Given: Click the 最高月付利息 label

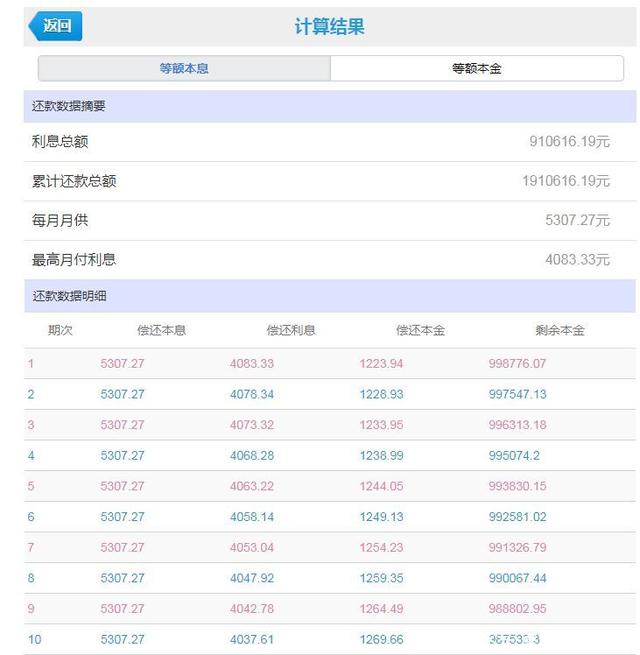Looking at the screenshot, I should point(74,259).
